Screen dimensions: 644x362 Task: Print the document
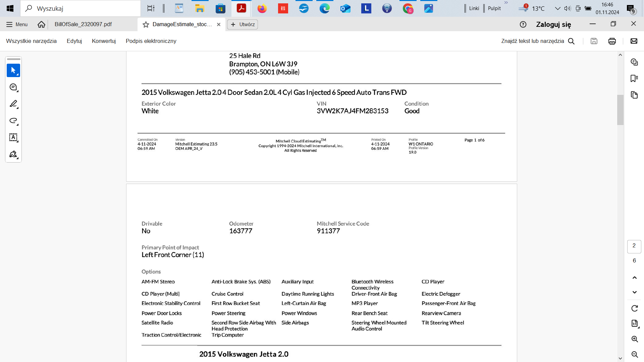pyautogui.click(x=612, y=41)
